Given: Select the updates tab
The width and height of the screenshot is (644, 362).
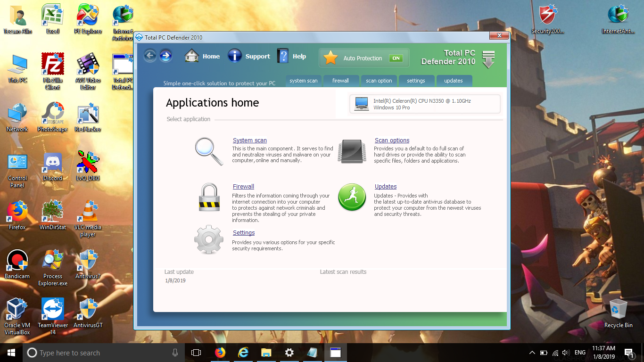Looking at the screenshot, I should coord(453,81).
